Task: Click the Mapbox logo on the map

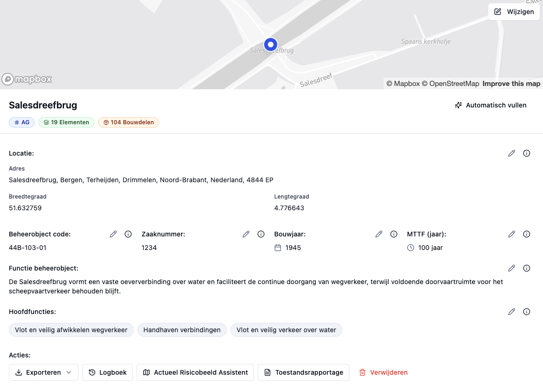Action: (x=27, y=79)
